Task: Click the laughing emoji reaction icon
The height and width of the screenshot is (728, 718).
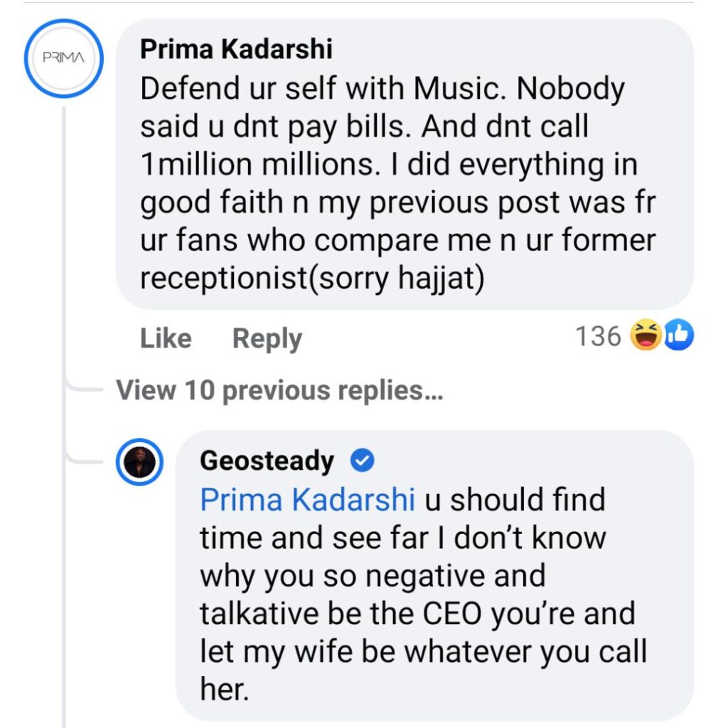Action: pos(645,336)
